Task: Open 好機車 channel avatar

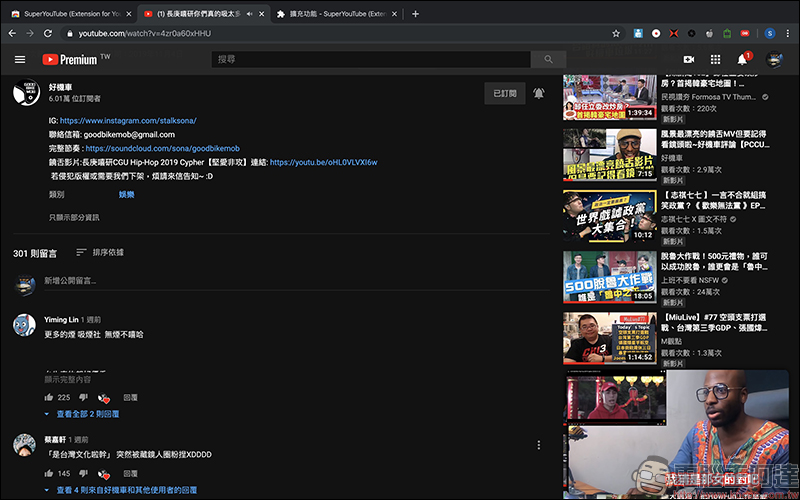Action: (x=27, y=92)
